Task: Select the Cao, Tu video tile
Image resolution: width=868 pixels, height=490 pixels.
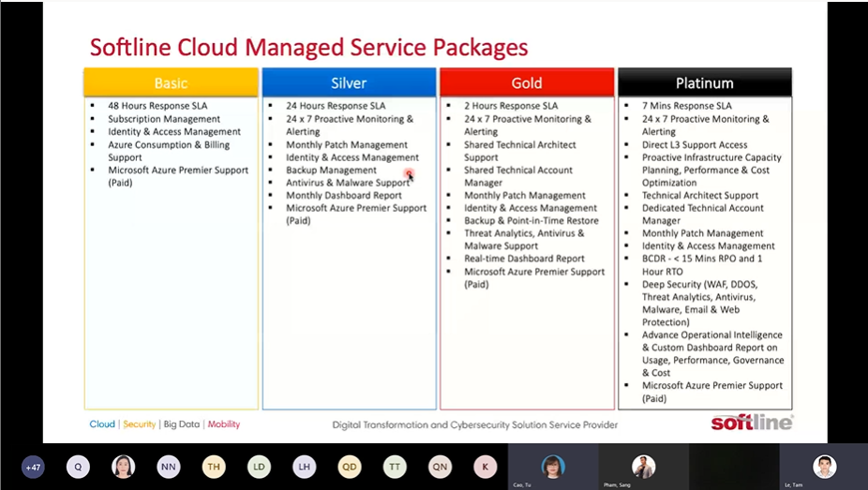Action: [553, 467]
